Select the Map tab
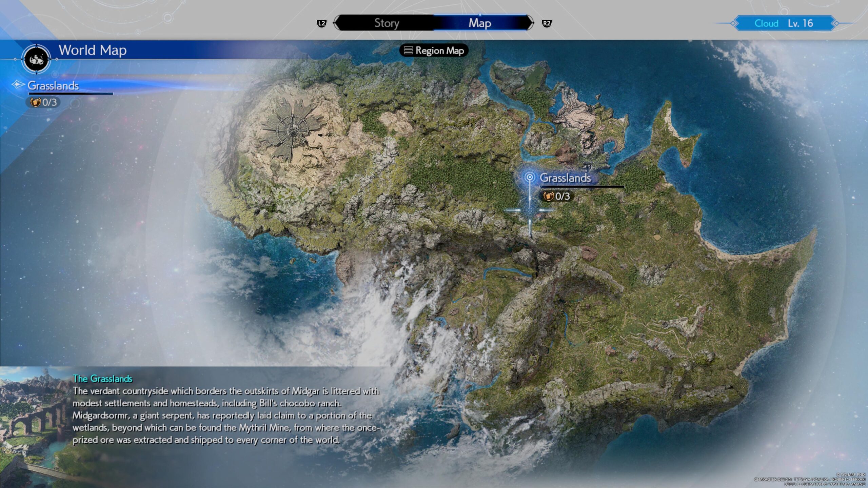The width and height of the screenshot is (868, 488). [x=480, y=23]
